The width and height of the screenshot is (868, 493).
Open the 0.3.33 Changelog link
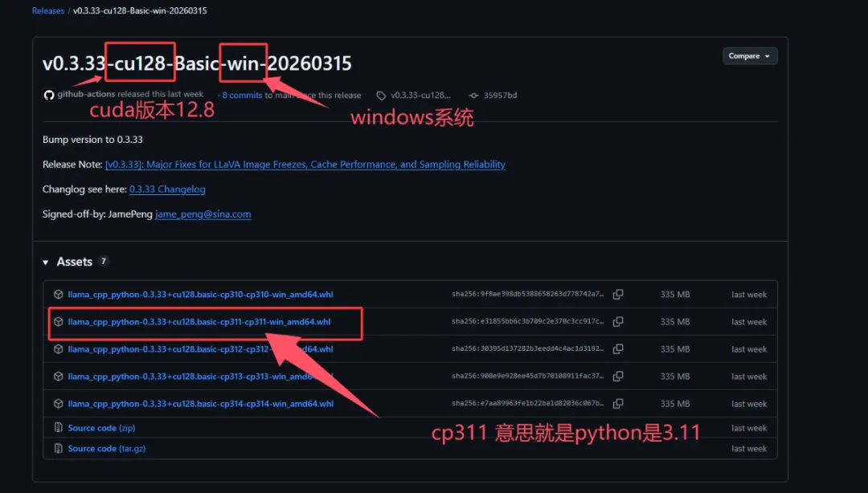click(167, 189)
